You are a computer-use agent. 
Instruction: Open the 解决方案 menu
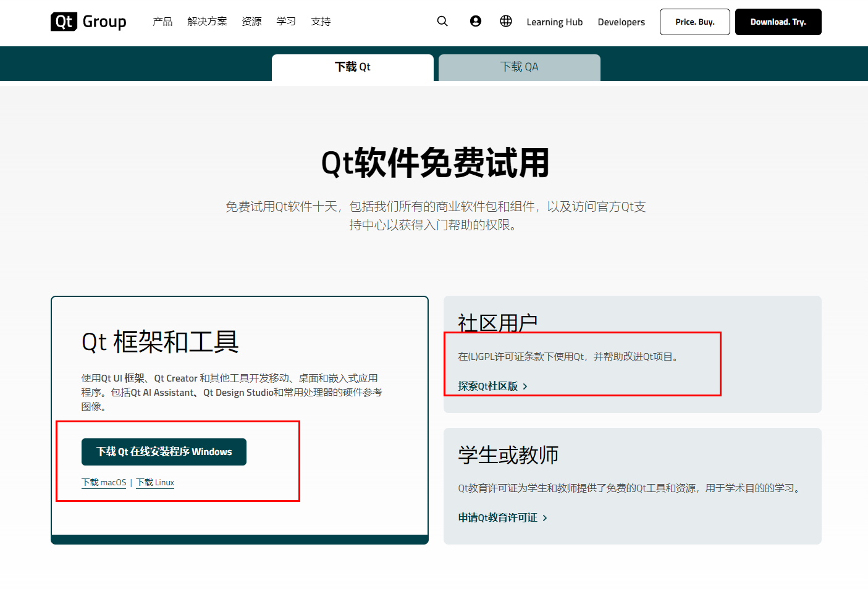[207, 22]
